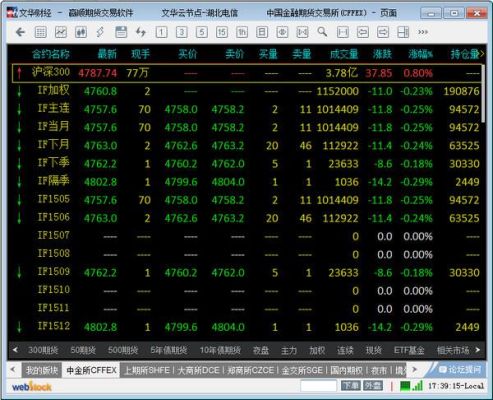
Task: Select the IF1512 contract row
Action: click(x=247, y=327)
